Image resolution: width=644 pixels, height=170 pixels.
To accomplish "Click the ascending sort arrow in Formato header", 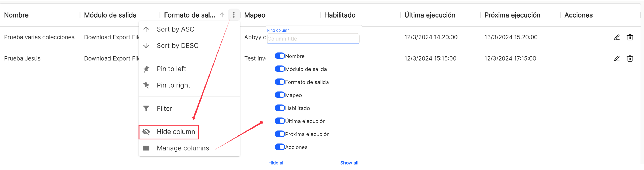I will (x=222, y=15).
